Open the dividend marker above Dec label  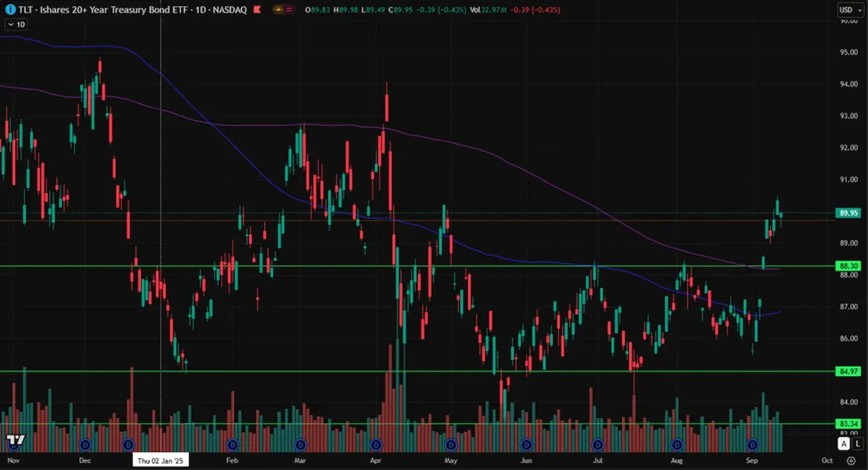point(84,444)
